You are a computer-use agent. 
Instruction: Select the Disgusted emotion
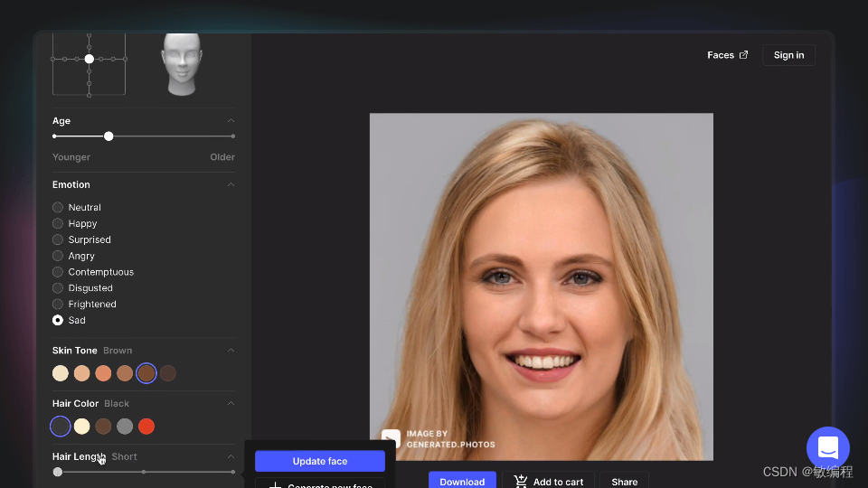(x=82, y=288)
